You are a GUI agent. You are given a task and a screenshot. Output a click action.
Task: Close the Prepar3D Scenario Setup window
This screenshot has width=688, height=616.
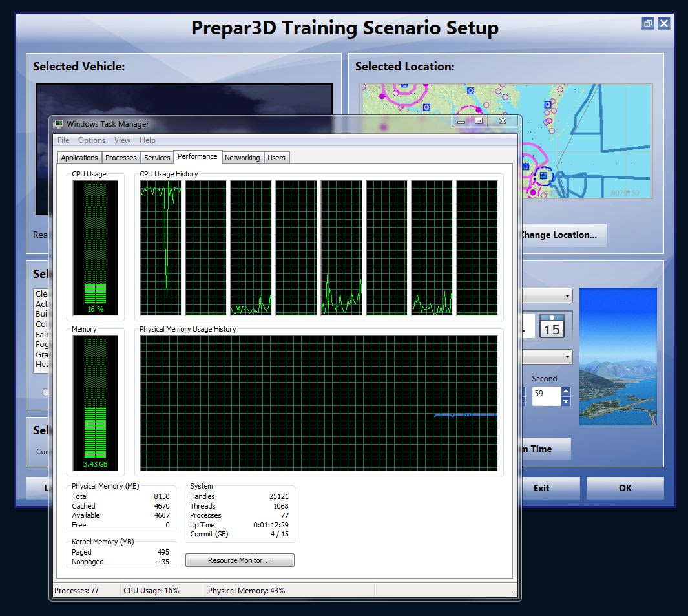(664, 23)
